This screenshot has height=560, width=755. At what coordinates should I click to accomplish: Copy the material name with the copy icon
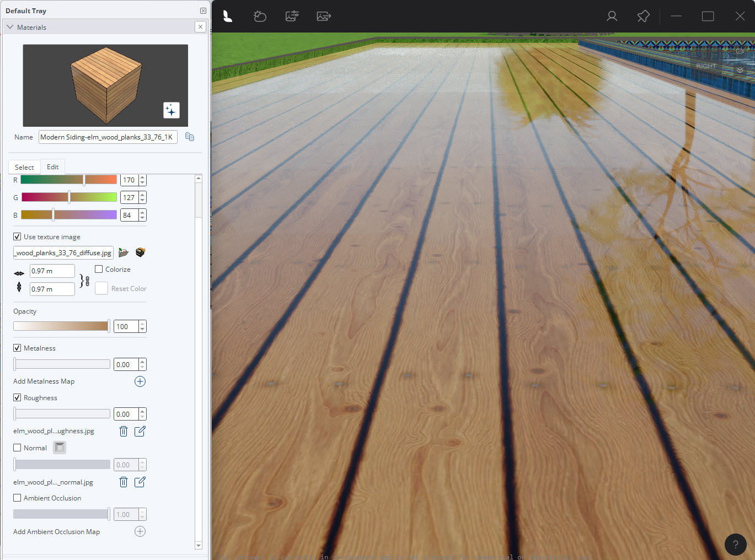pyautogui.click(x=189, y=136)
